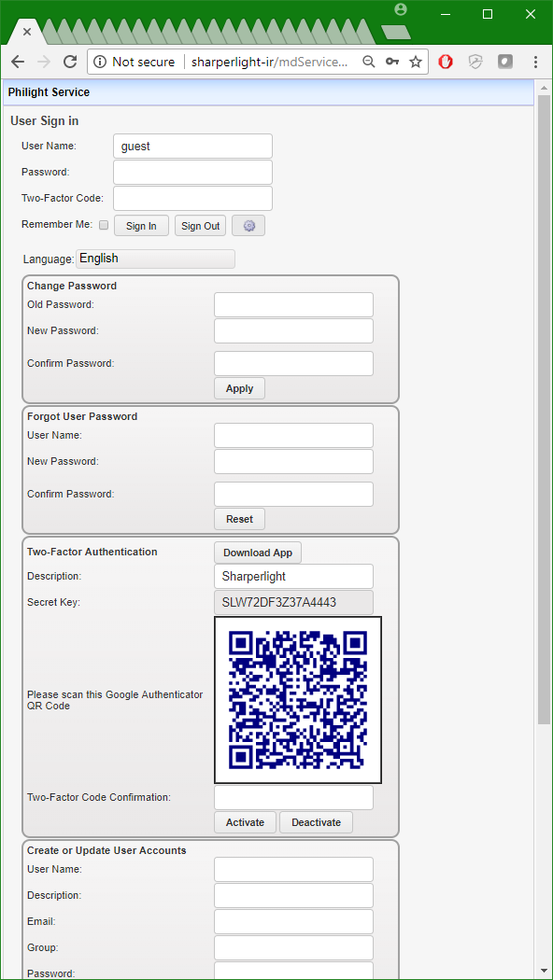
Task: Click the shield extension icon
Action: (x=476, y=62)
